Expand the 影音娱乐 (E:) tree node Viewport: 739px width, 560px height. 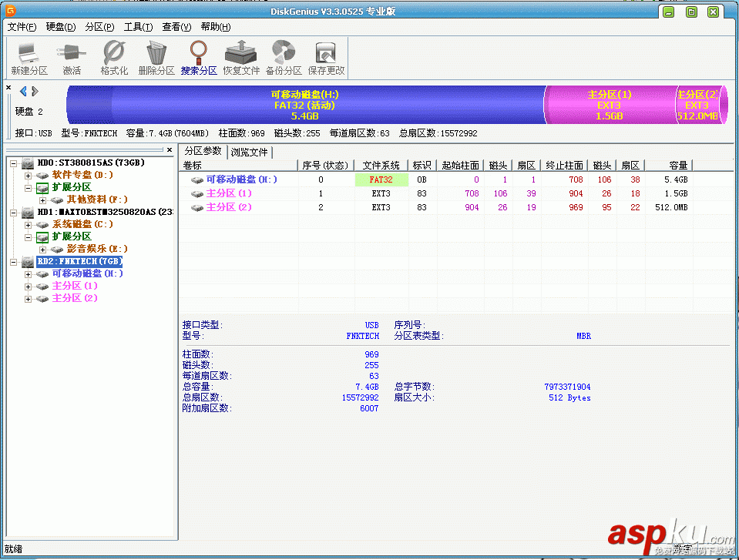pyautogui.click(x=43, y=250)
